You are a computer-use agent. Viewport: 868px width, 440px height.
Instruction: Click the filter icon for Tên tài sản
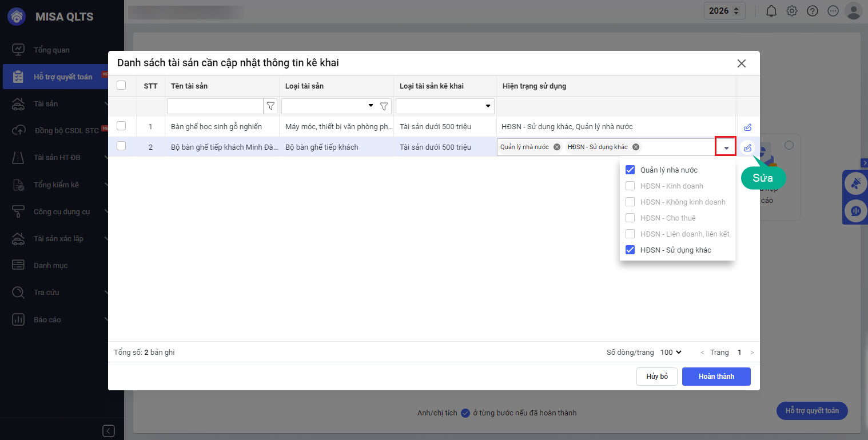point(270,106)
